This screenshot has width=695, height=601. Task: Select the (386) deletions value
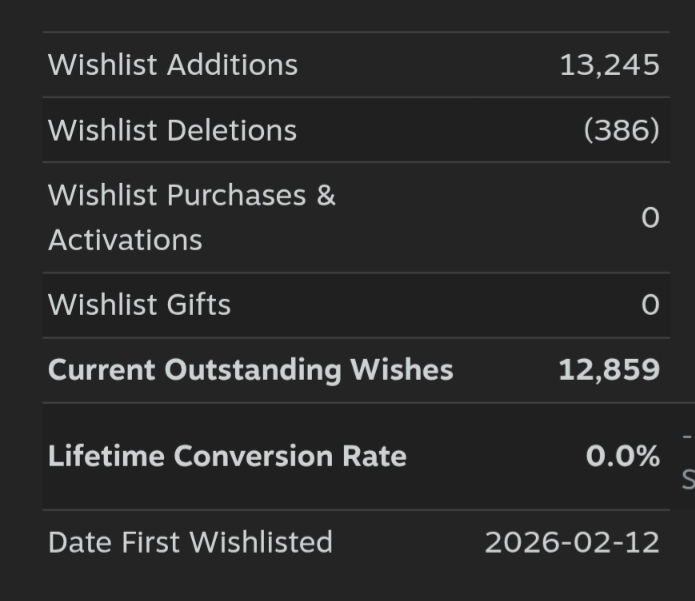[x=621, y=131]
